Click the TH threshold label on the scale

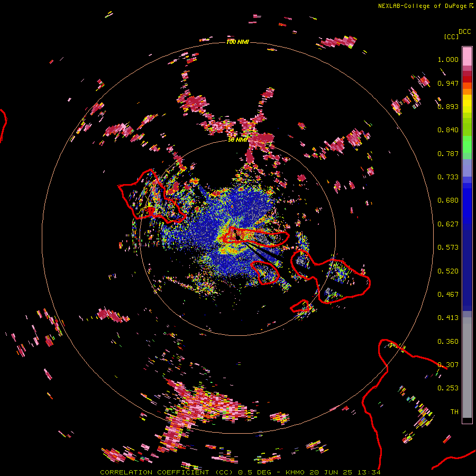click(x=454, y=412)
